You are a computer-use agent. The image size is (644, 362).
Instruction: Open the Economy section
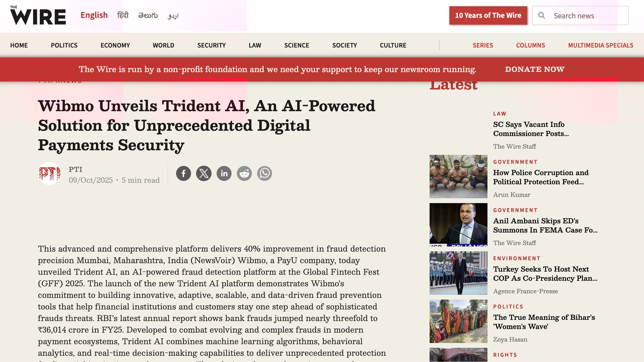click(115, 45)
